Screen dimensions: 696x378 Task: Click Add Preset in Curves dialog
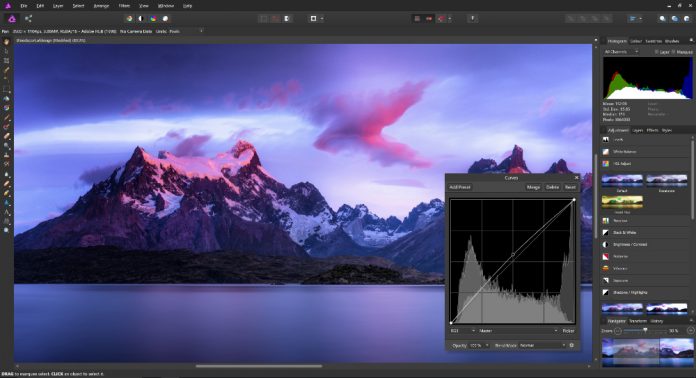coord(460,187)
